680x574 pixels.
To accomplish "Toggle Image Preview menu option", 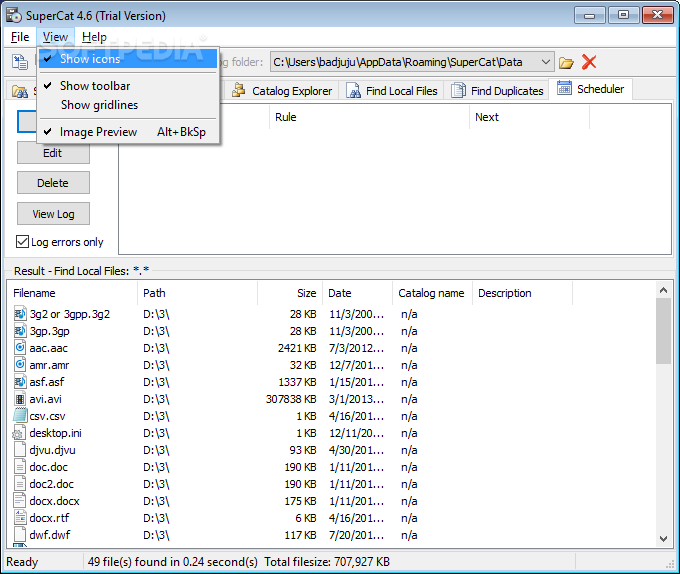I will pos(128,132).
